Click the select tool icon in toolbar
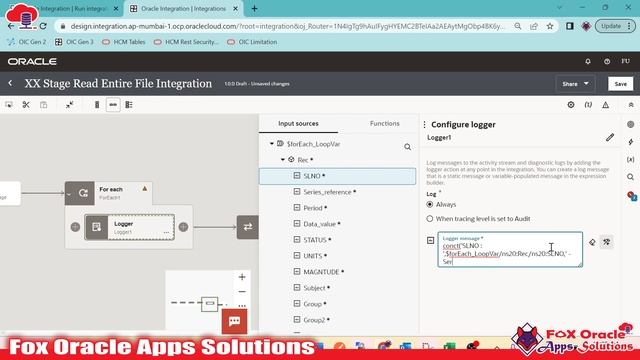 pyautogui.click(x=9, y=105)
